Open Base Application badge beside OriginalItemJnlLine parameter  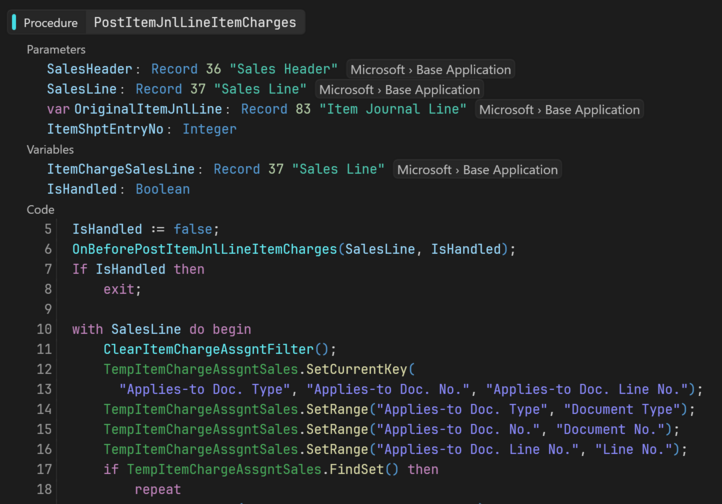pyautogui.click(x=559, y=109)
